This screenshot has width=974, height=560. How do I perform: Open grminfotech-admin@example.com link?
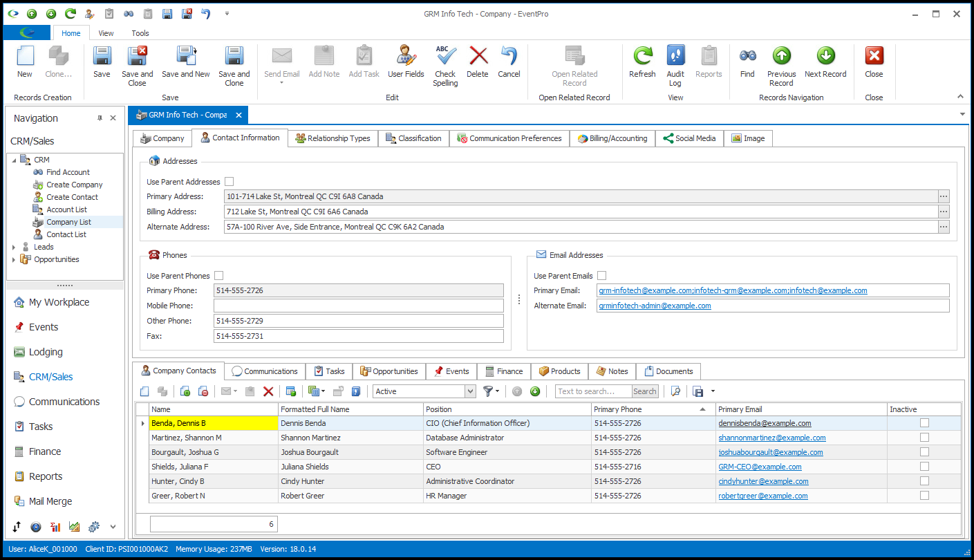pyautogui.click(x=655, y=306)
